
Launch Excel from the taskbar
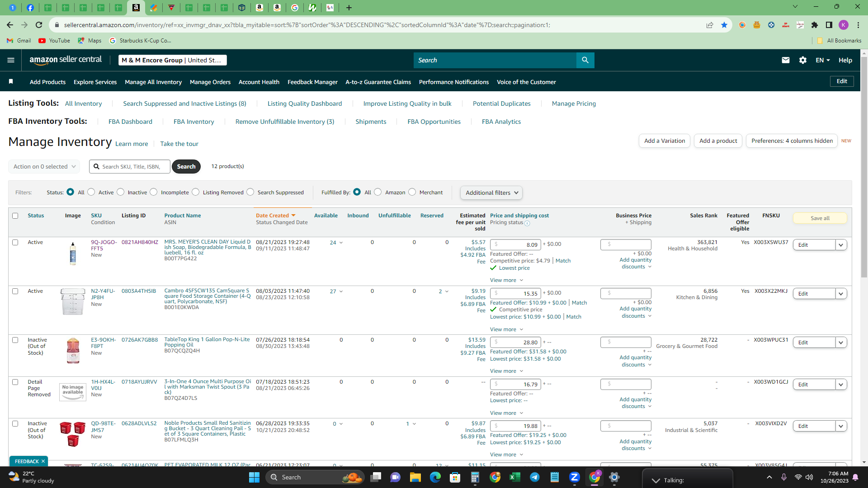tap(515, 477)
